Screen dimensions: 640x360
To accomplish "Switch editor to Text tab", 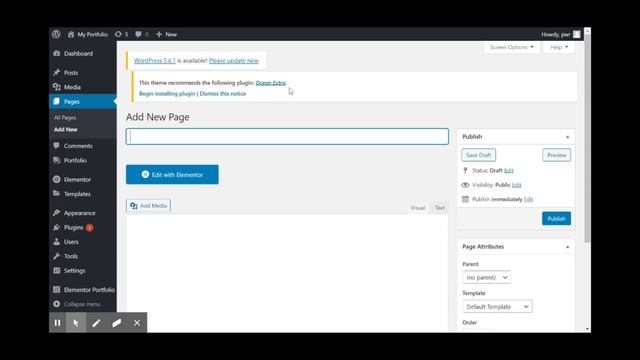I will tap(440, 208).
